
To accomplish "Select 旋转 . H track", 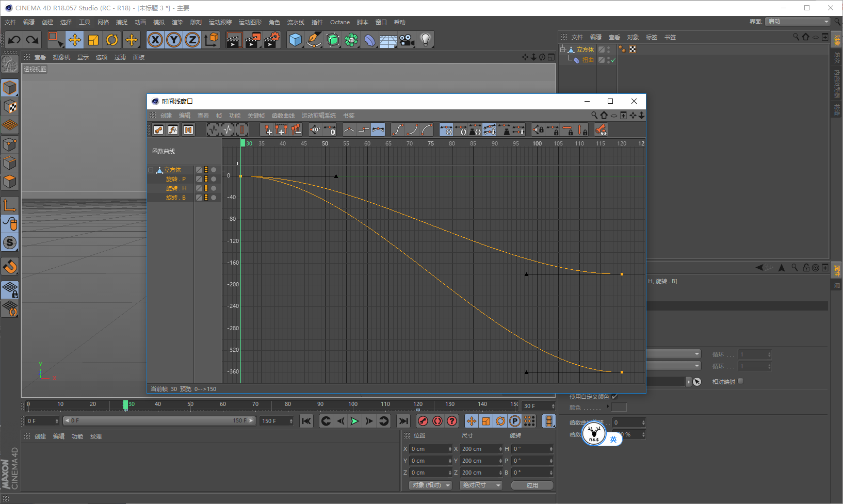I will pos(176,188).
